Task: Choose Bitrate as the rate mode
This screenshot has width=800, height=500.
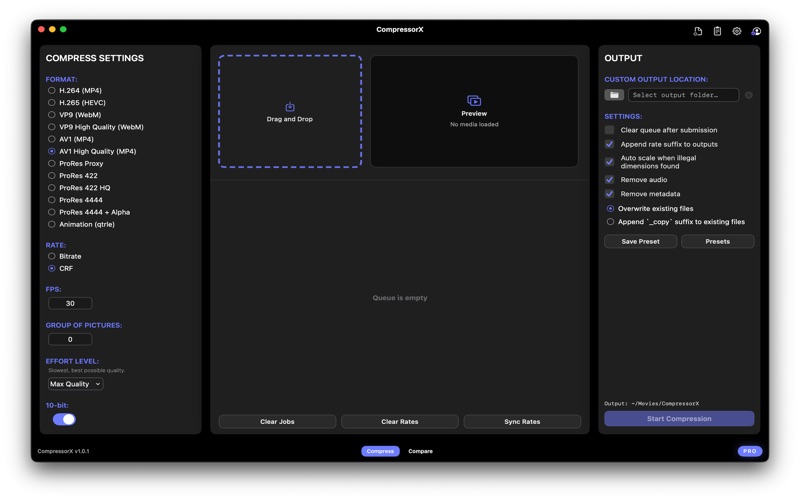Action: click(64, 256)
